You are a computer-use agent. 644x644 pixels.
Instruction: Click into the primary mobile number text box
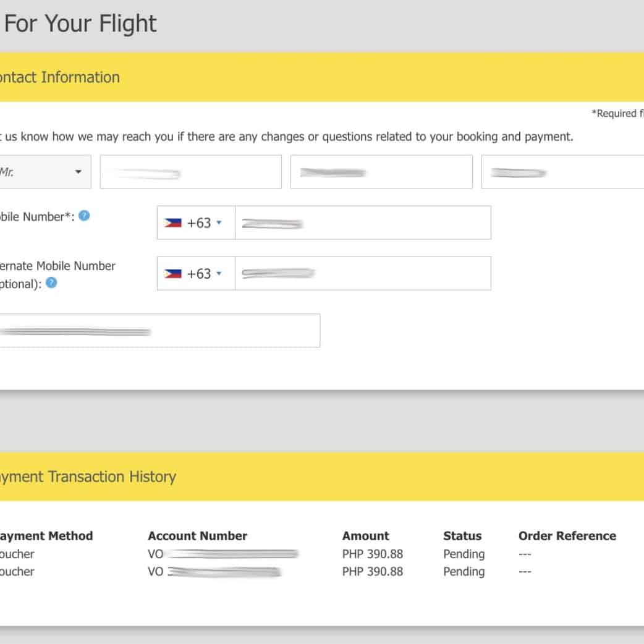[363, 222]
